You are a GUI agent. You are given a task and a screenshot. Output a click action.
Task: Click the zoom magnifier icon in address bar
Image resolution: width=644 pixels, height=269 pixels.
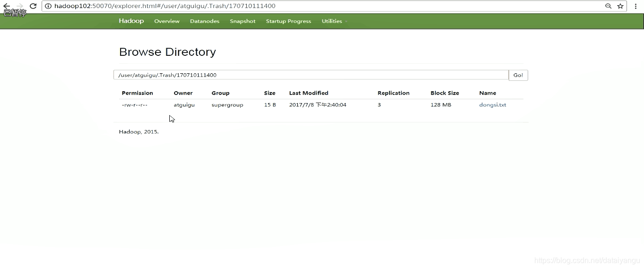coord(609,6)
